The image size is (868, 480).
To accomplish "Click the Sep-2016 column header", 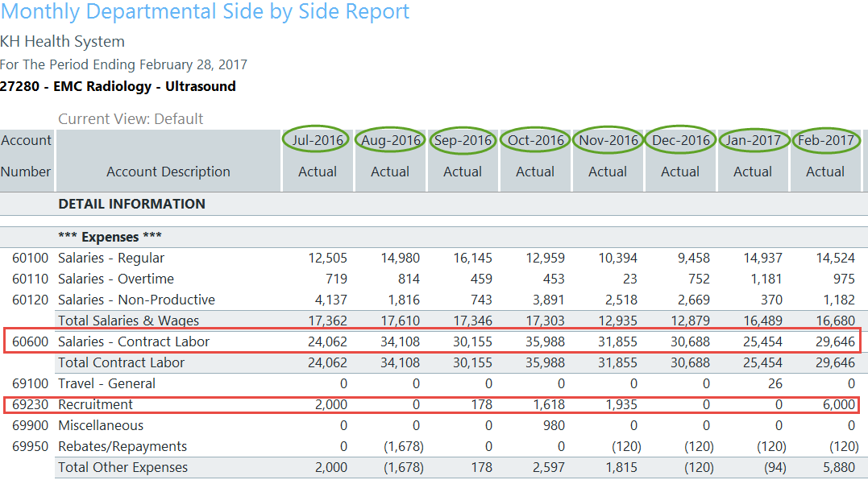I will click(463, 140).
